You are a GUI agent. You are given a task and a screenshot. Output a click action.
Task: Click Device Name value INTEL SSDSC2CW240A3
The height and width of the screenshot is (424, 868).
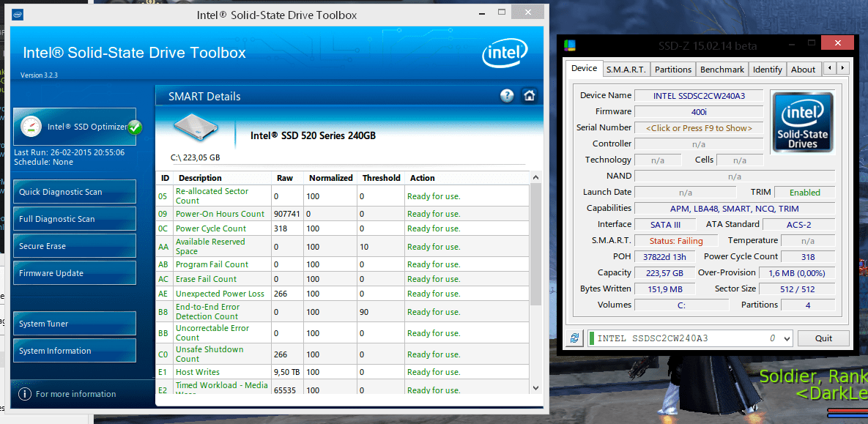[x=699, y=96]
